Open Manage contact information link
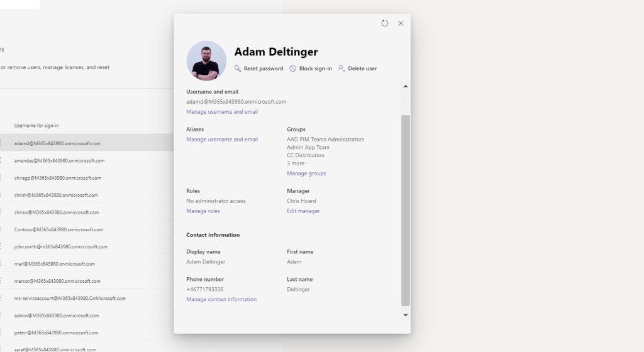 pos(221,300)
